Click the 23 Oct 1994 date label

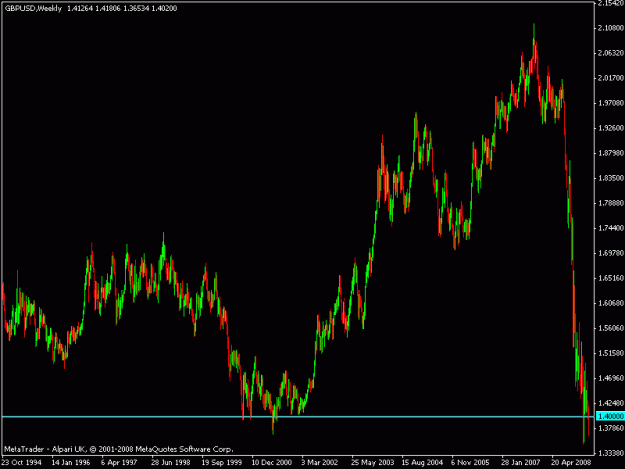[x=22, y=463]
